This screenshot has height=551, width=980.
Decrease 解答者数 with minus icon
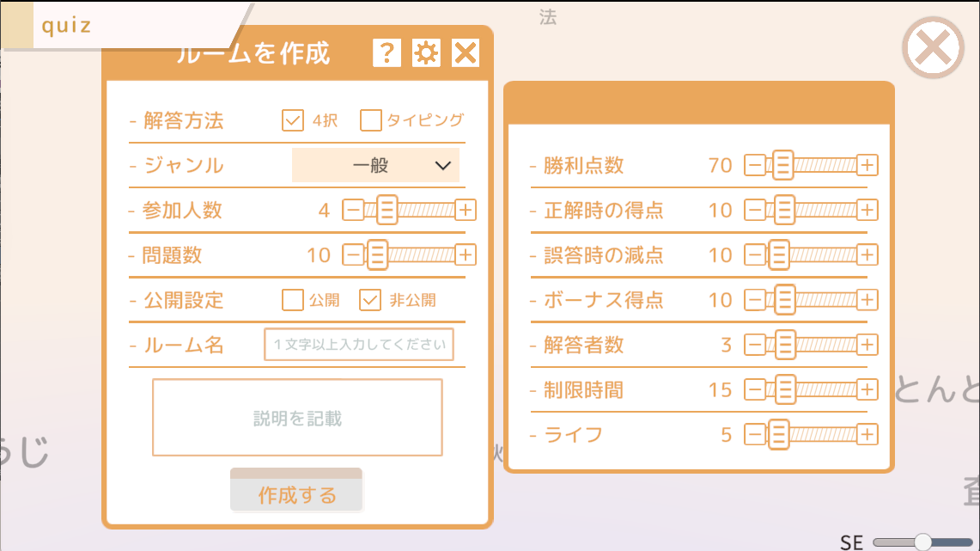754,345
